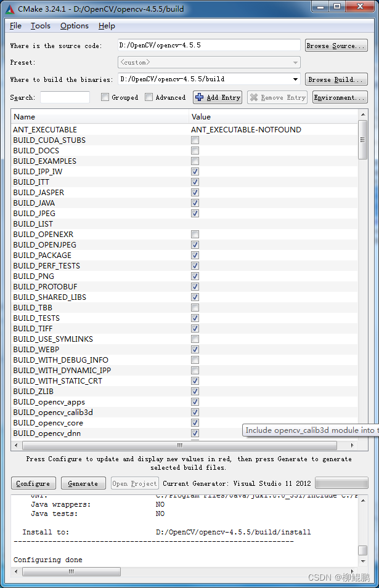The image size is (379, 588).
Task: Click the Environment button
Action: coord(340,97)
